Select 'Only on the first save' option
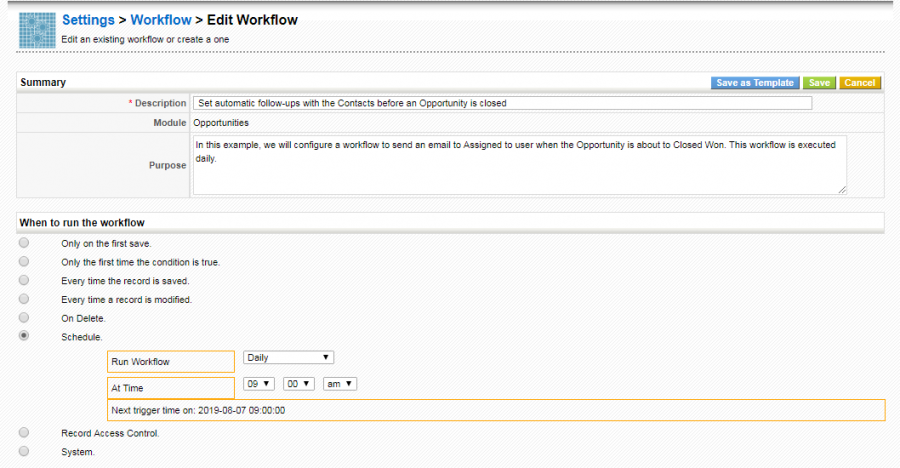The width and height of the screenshot is (900, 468). 24,243
